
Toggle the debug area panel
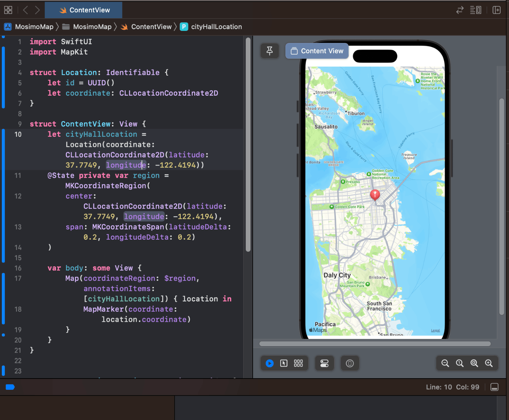(494, 387)
